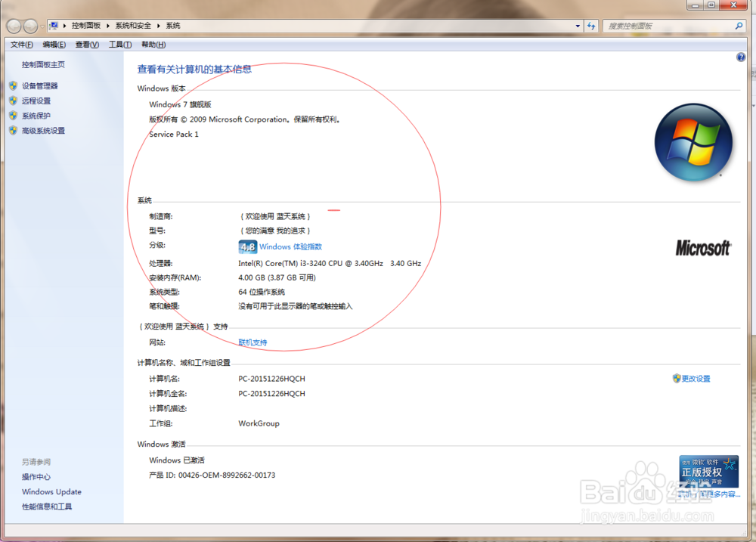This screenshot has width=756, height=542.
Task: Click the refresh button beside the address bar
Action: (x=592, y=26)
